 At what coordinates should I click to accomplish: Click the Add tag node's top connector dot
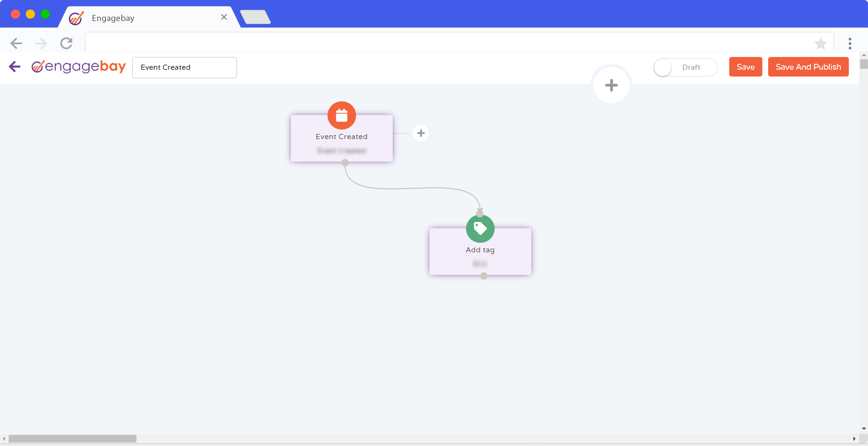pos(479,214)
